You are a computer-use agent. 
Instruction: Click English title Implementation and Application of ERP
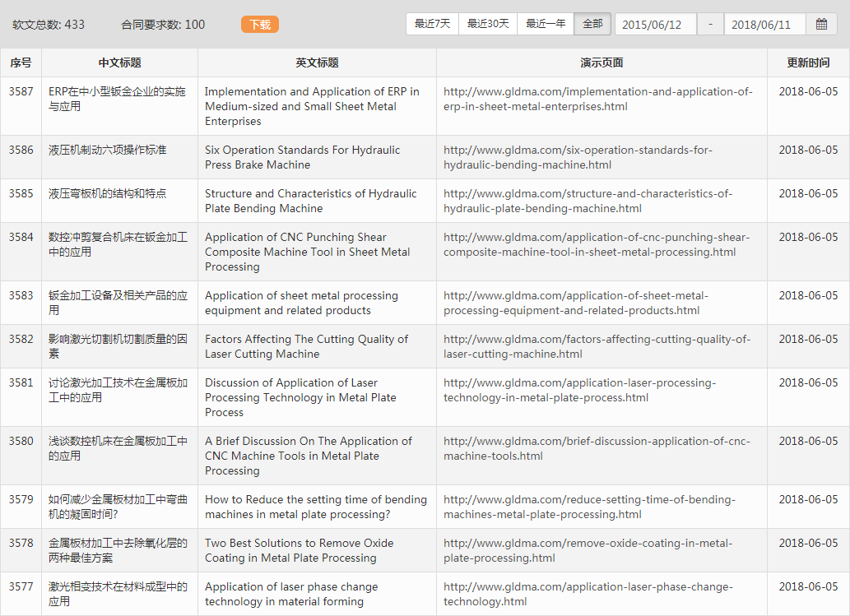[x=312, y=106]
